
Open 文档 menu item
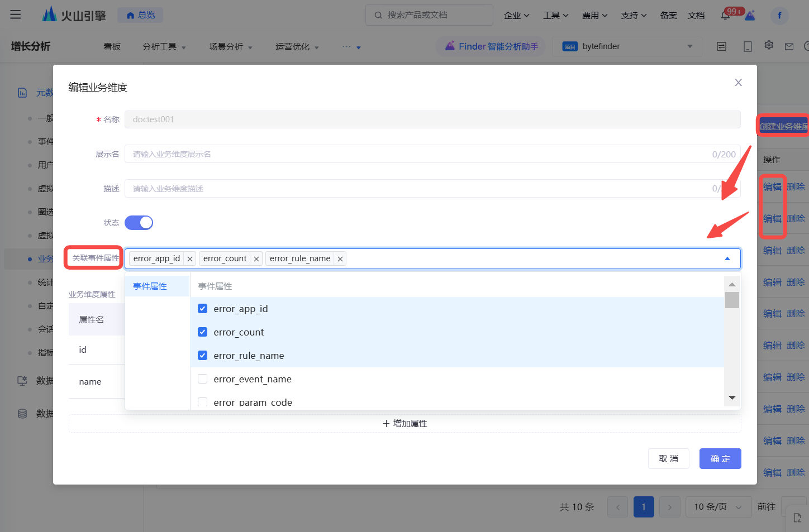pyautogui.click(x=696, y=16)
